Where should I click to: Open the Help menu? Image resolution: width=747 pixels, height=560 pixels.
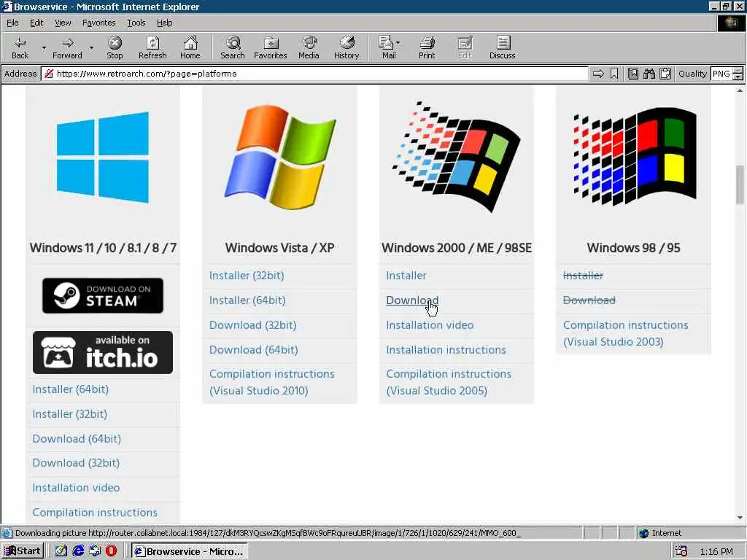point(164,23)
